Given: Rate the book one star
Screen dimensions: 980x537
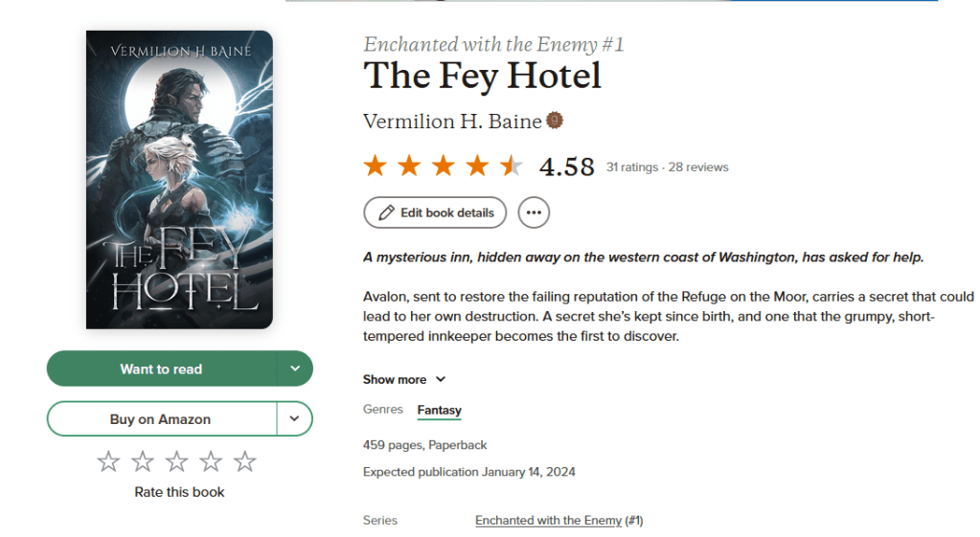Looking at the screenshot, I should [x=108, y=461].
